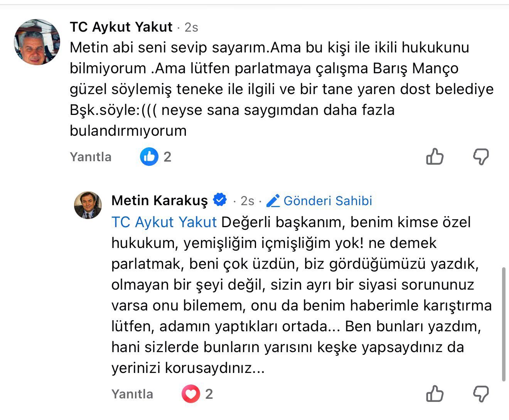Image resolution: width=509 pixels, height=420 pixels.
Task: Open the 2s timestamp on first comment
Action: [191, 27]
